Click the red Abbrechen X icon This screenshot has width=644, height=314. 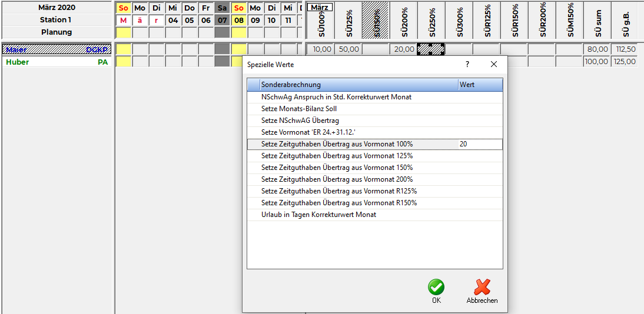[482, 287]
